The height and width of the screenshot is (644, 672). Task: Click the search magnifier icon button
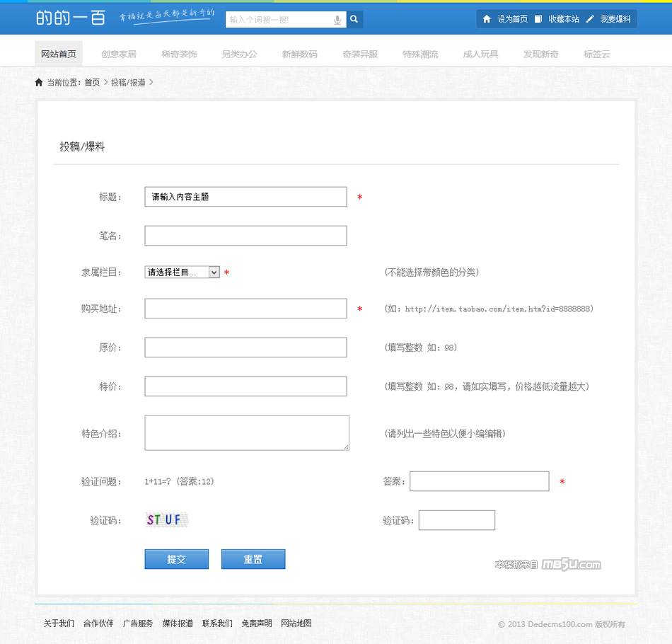354,20
